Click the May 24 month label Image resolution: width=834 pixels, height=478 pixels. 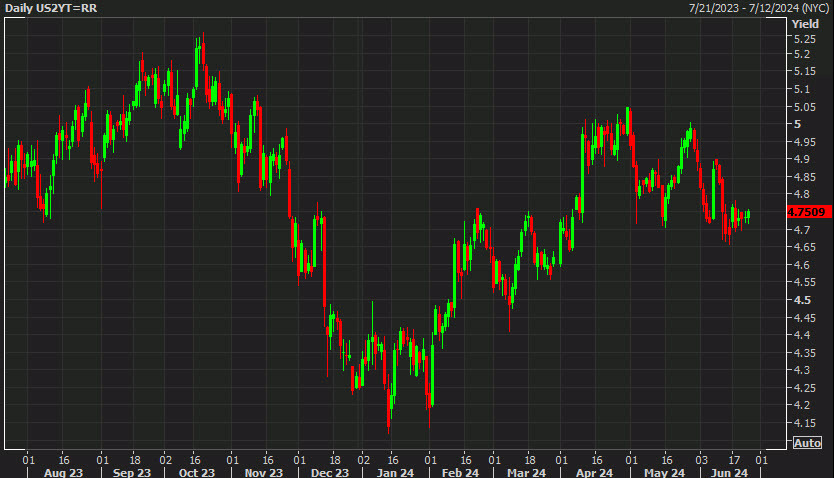[664, 472]
